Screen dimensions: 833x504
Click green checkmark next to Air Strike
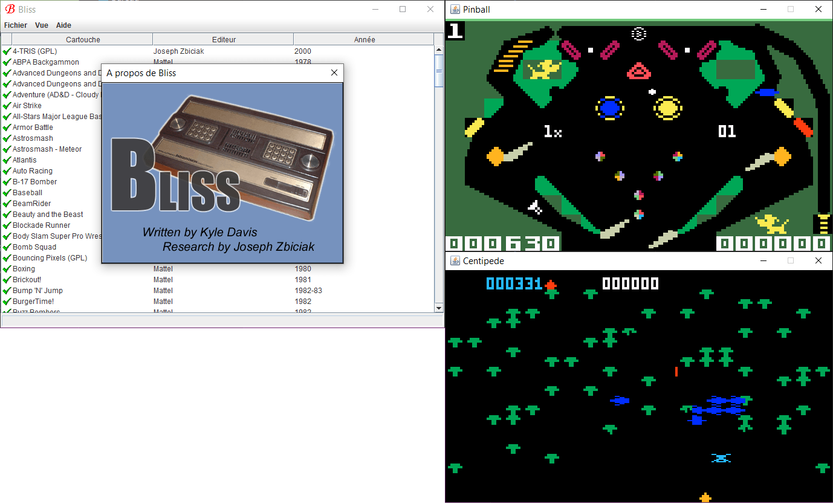click(7, 106)
